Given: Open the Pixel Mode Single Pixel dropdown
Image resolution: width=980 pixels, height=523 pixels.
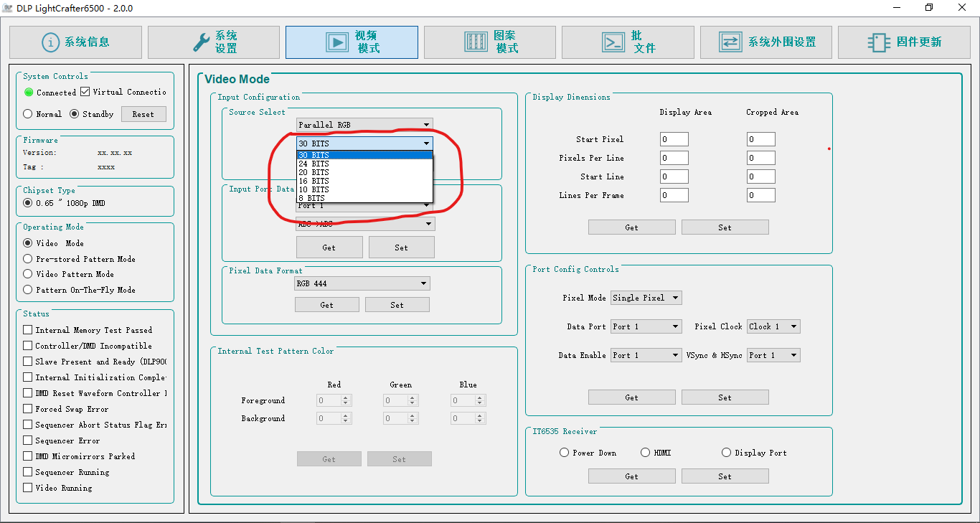Looking at the screenshot, I should point(646,298).
